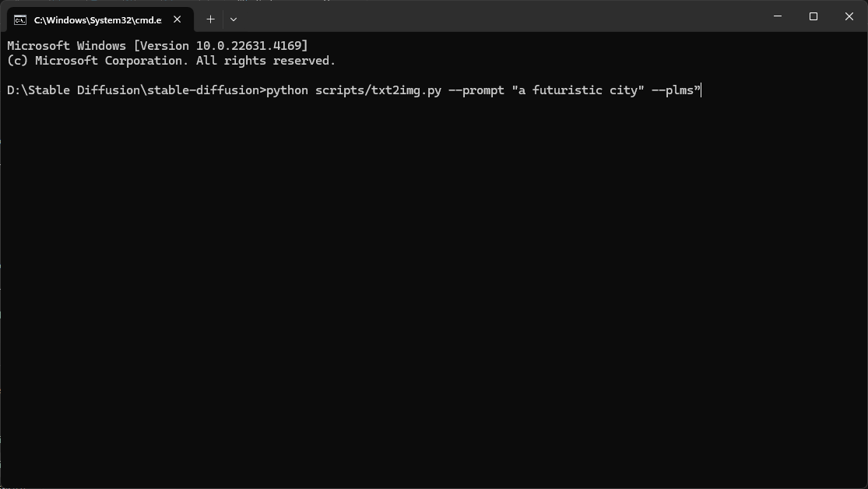Click the --plms flag
868x489 pixels.
pyautogui.click(x=673, y=90)
